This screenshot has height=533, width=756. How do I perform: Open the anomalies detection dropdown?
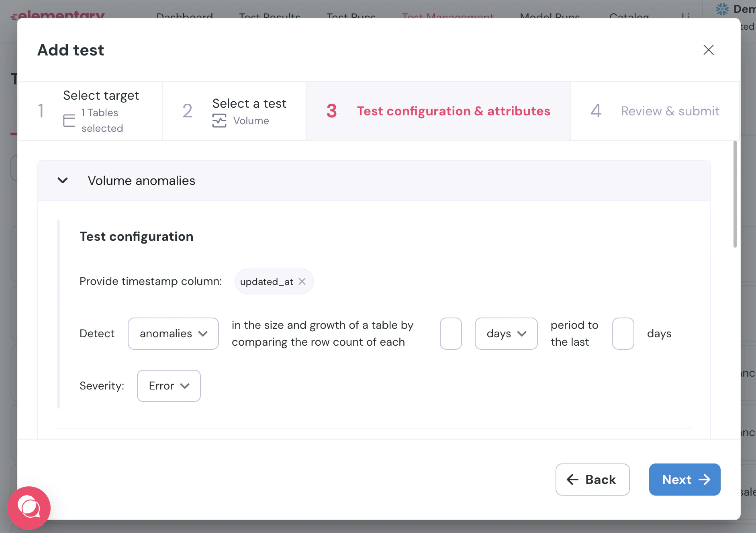(173, 334)
